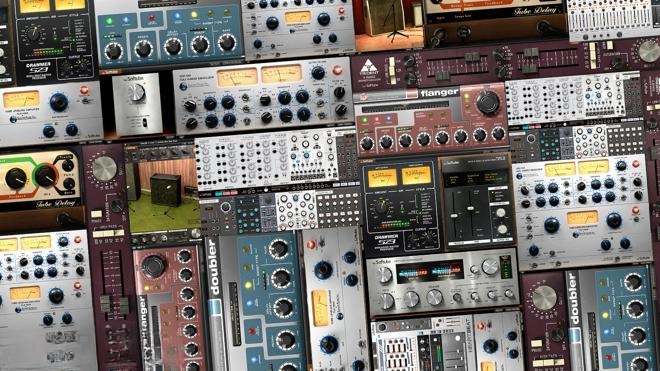Click the white triangle Trident logo
Image resolution: width=660 pixels, height=371 pixels.
(368, 67)
